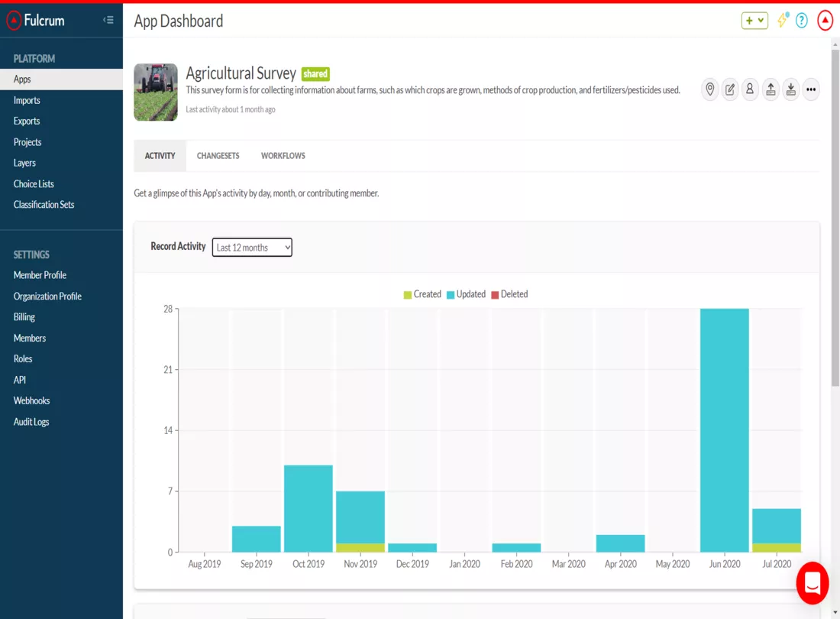This screenshot has width=840, height=619.
Task: Click the lightning bolt notifications icon
Action: (x=781, y=20)
